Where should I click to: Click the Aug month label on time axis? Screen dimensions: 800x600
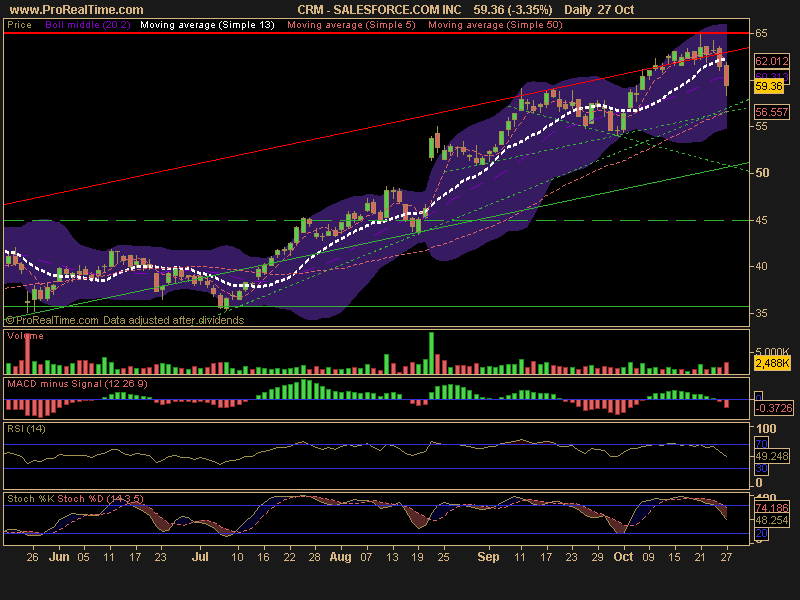[x=340, y=557]
